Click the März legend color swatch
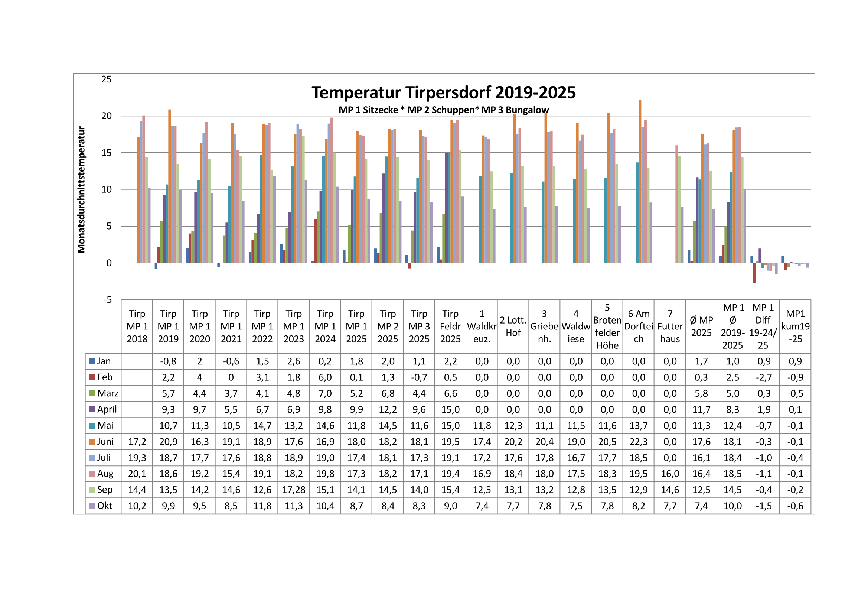The image size is (868, 614). pyautogui.click(x=92, y=393)
